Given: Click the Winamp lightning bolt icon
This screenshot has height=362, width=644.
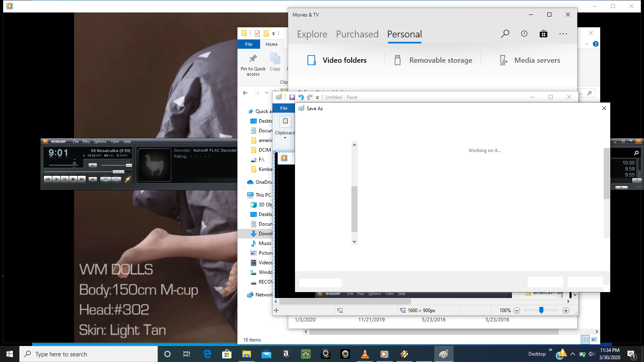Looking at the screenshot, I should coord(128,179).
